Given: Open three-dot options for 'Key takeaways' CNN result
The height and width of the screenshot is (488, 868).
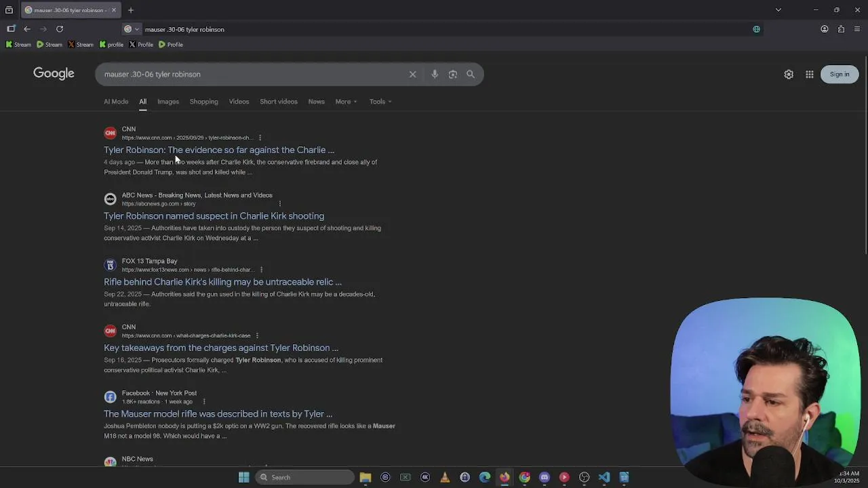Looking at the screenshot, I should click(257, 335).
